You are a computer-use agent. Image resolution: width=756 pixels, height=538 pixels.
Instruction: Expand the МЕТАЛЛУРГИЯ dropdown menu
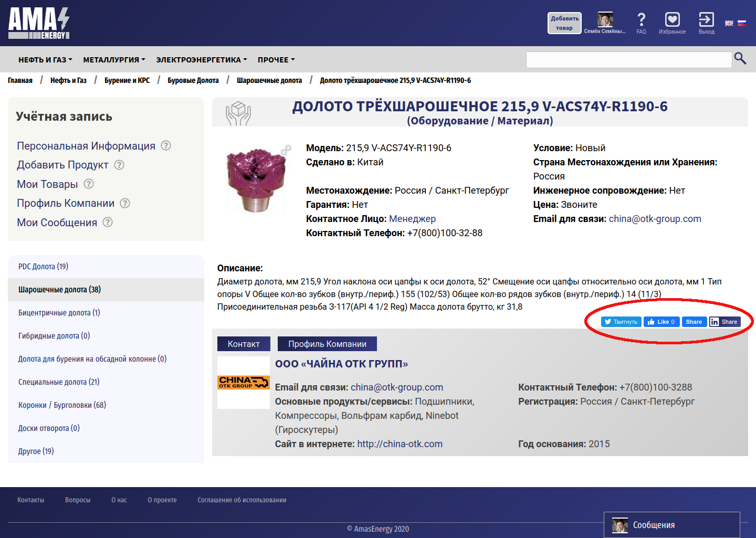[114, 60]
